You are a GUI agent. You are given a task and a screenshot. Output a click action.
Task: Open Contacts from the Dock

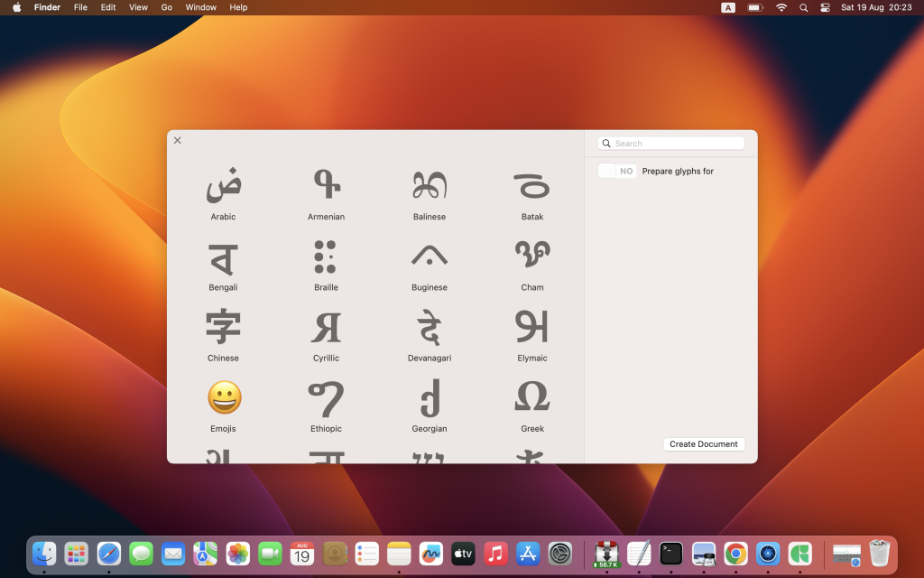335,554
